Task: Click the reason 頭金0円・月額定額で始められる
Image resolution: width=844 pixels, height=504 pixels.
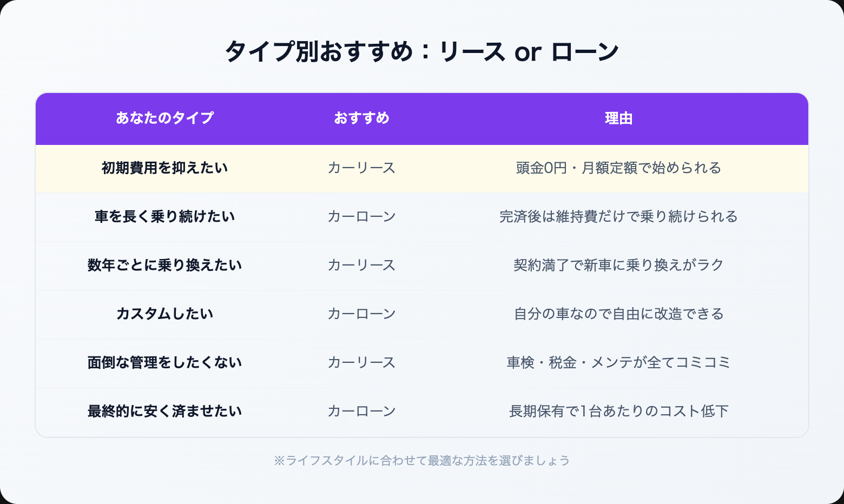Action: pos(618,168)
